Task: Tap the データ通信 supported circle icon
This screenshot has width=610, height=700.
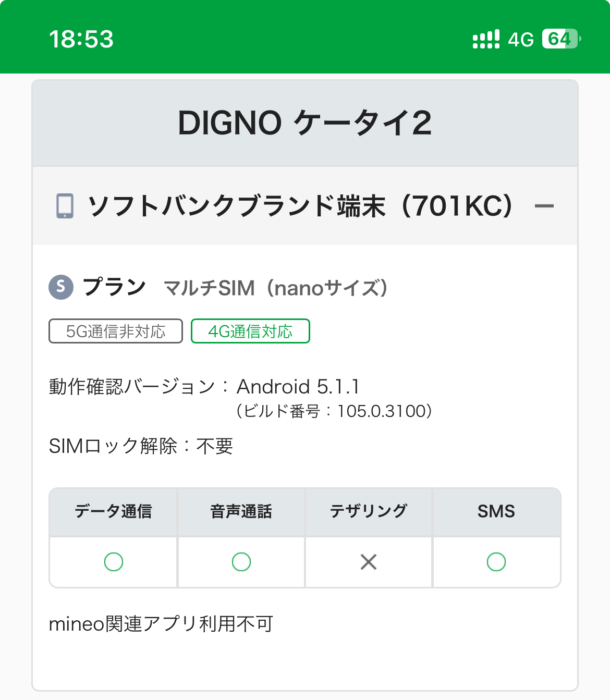Action: tap(114, 562)
